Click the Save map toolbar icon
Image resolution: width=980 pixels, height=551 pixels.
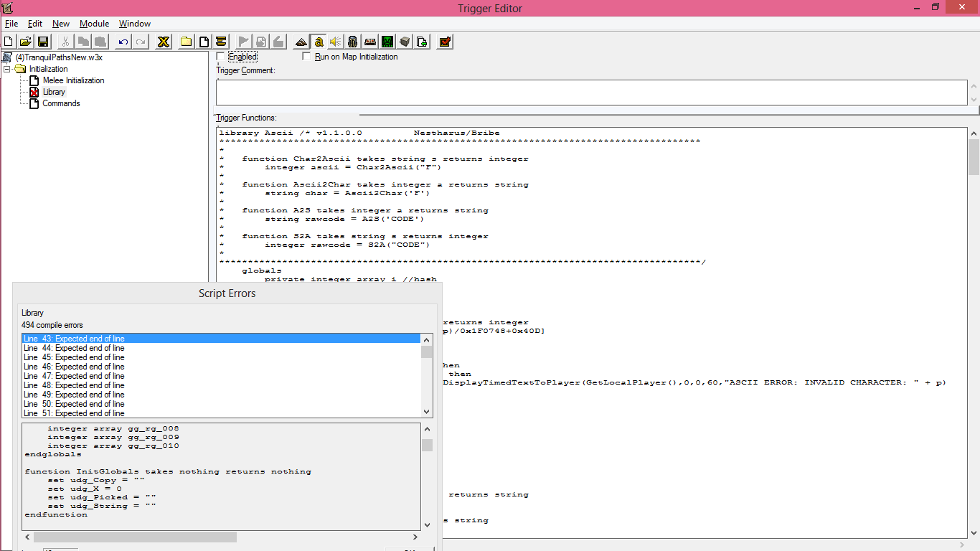(43, 42)
